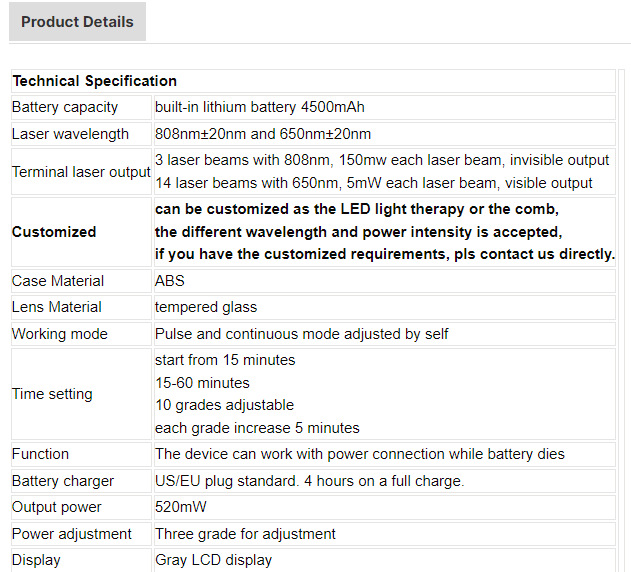631x572 pixels.
Task: Select the Terminal laser output label
Action: (81, 172)
